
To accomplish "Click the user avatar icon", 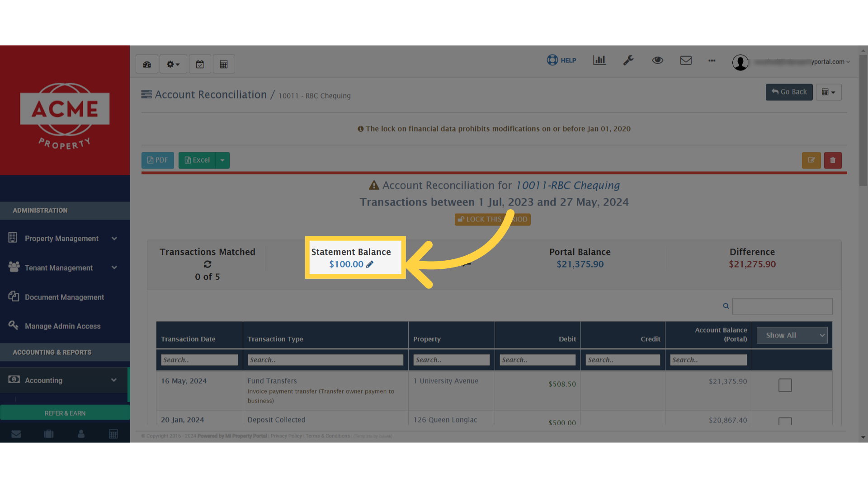I will (740, 62).
